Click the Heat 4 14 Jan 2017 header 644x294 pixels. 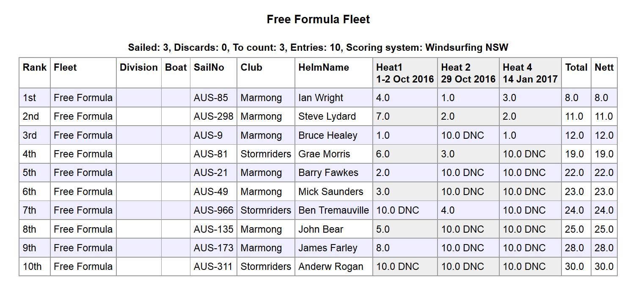point(530,73)
